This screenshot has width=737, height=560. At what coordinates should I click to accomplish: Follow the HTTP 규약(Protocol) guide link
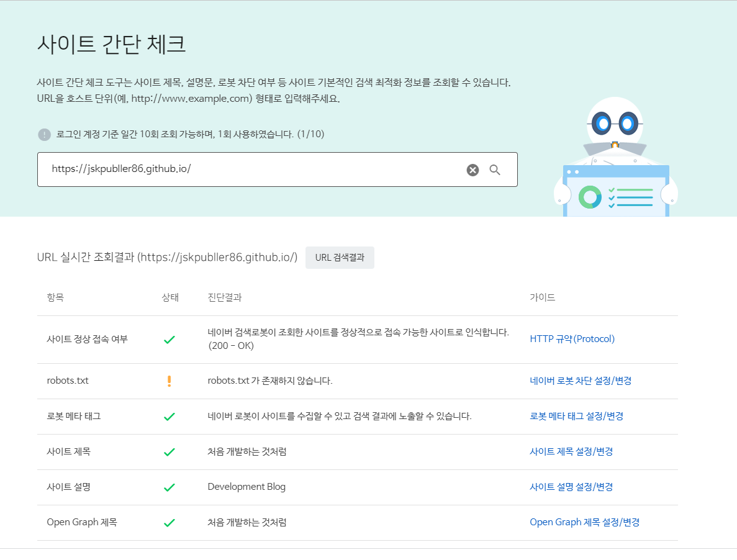[571, 339]
